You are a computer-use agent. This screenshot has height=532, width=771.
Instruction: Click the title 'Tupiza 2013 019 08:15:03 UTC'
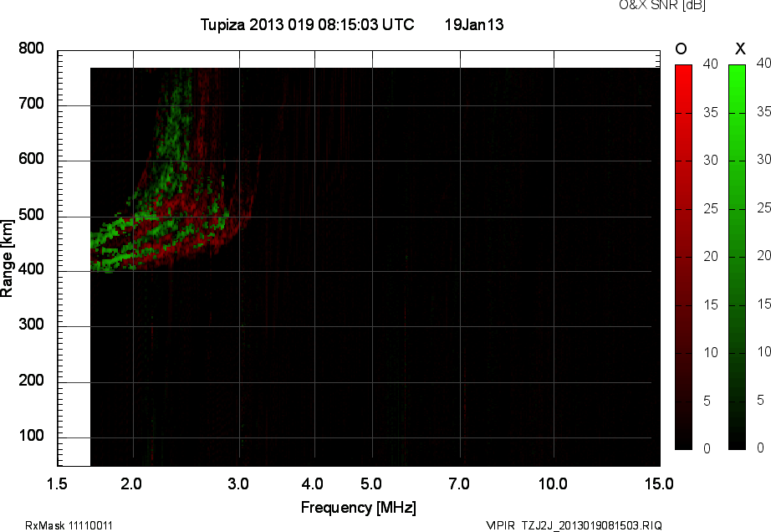308,24
